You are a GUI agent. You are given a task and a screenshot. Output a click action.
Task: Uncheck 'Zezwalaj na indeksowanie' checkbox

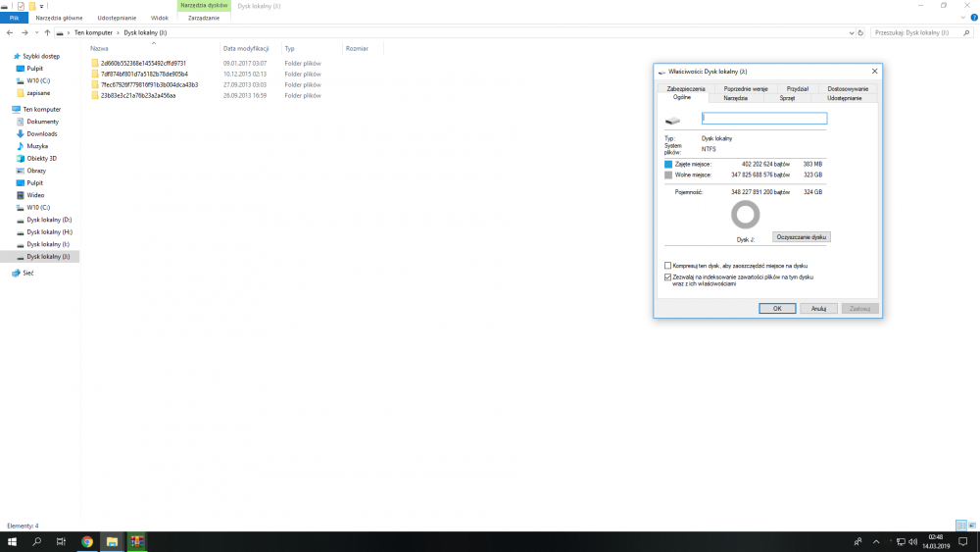668,277
